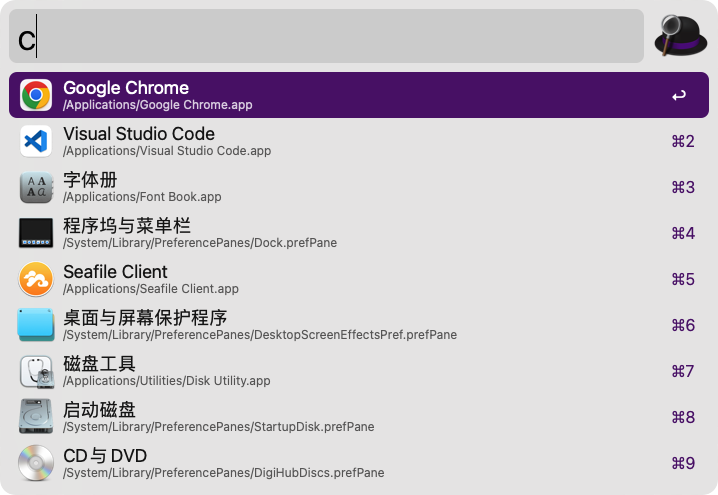Click the ⌘5 shortcut label
This screenshot has height=495, width=718.
point(683,279)
